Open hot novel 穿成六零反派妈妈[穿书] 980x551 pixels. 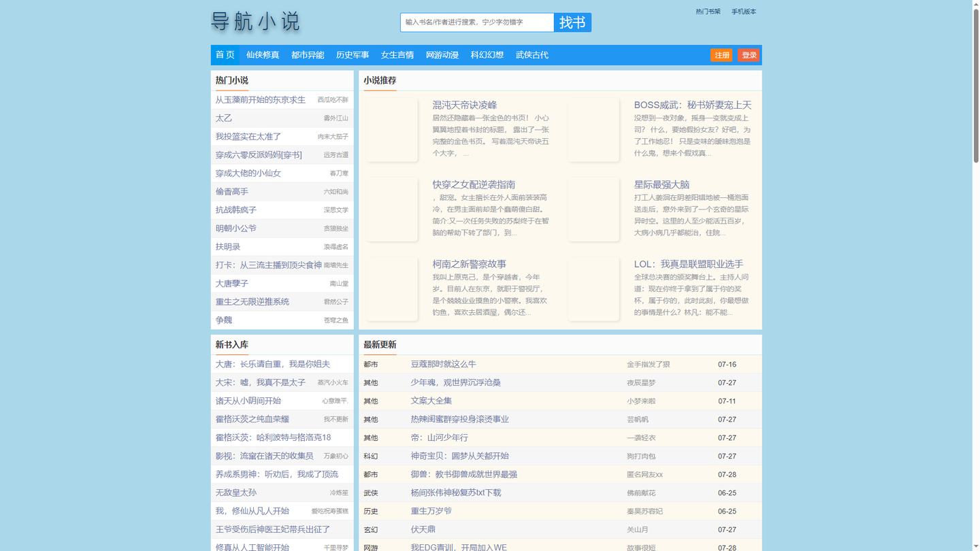tap(259, 155)
